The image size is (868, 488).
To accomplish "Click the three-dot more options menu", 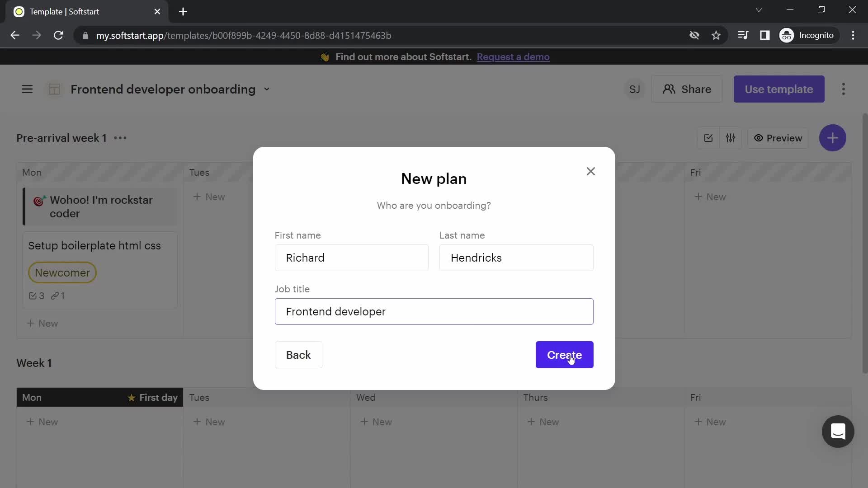I will point(844,89).
